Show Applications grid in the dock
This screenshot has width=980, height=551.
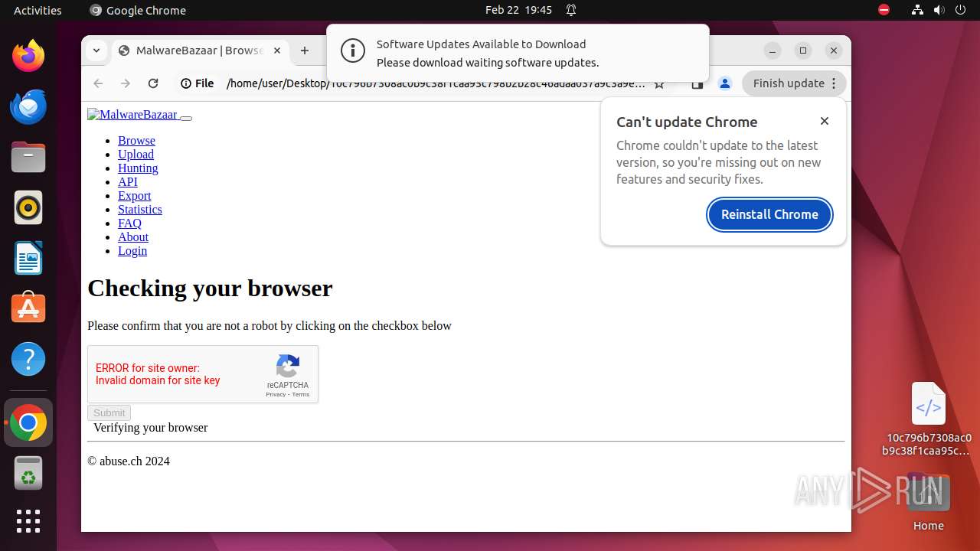click(x=28, y=521)
